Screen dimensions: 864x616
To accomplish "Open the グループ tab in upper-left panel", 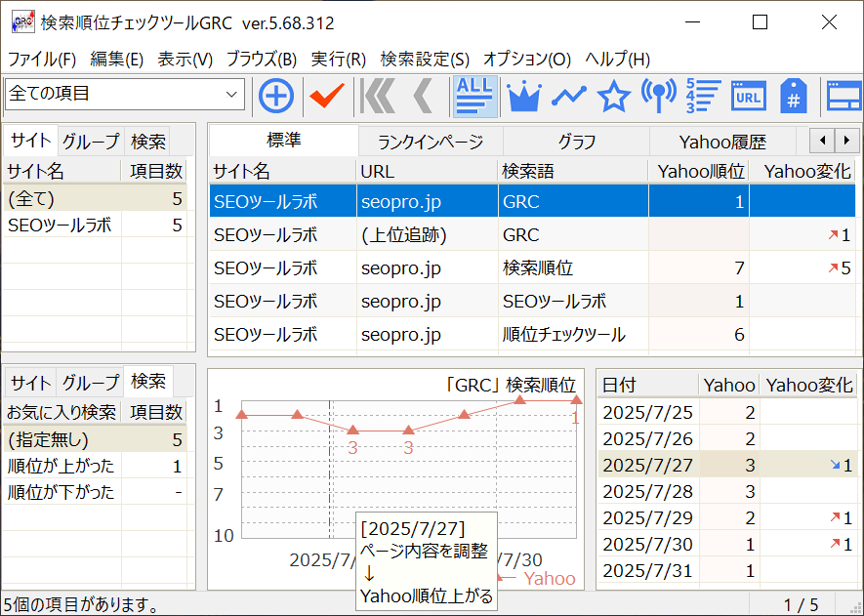I will coord(91,141).
